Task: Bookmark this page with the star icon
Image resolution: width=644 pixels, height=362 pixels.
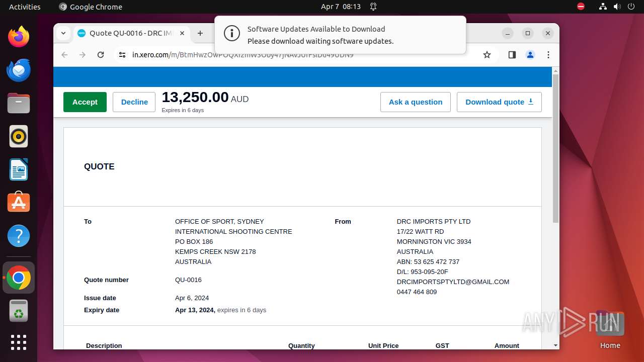Action: point(487,55)
